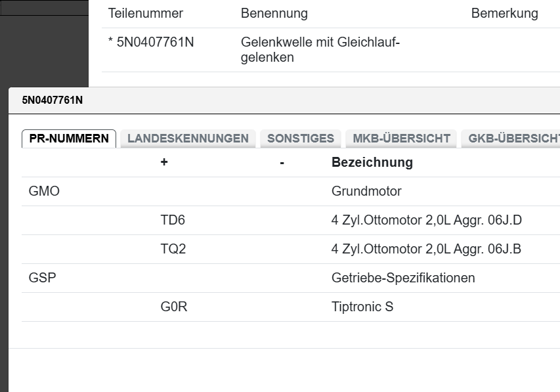The height and width of the screenshot is (392, 560).
Task: Switch to the PR-NUMMERN tab
Action: click(x=69, y=139)
